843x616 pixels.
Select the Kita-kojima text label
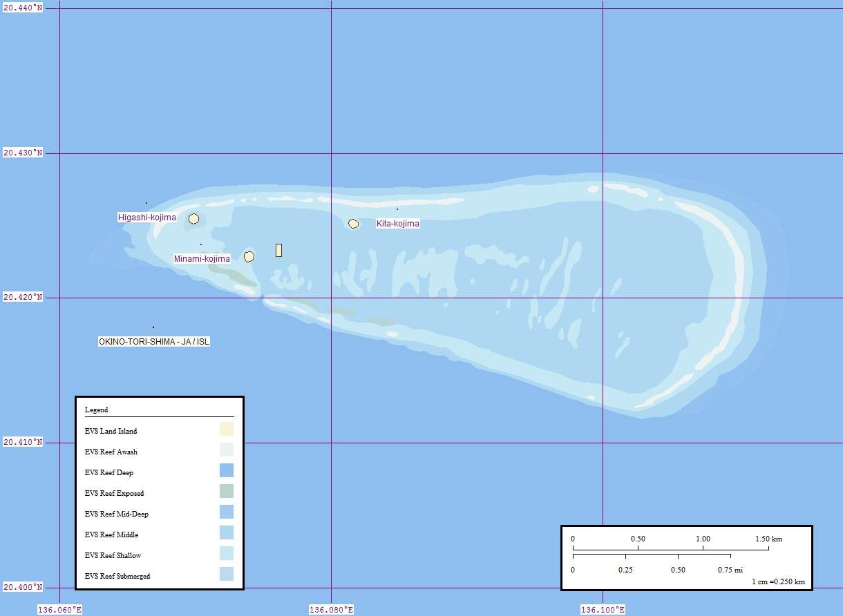tap(397, 224)
